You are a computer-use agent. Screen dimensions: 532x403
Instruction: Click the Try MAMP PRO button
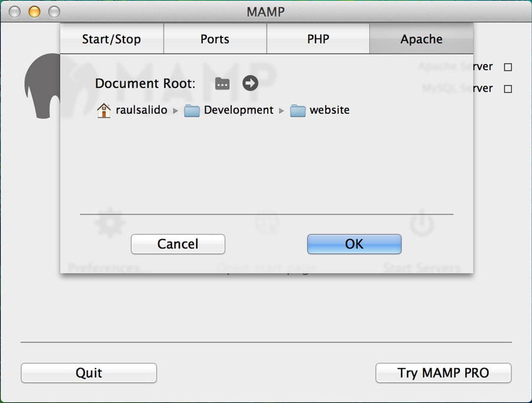pos(443,373)
